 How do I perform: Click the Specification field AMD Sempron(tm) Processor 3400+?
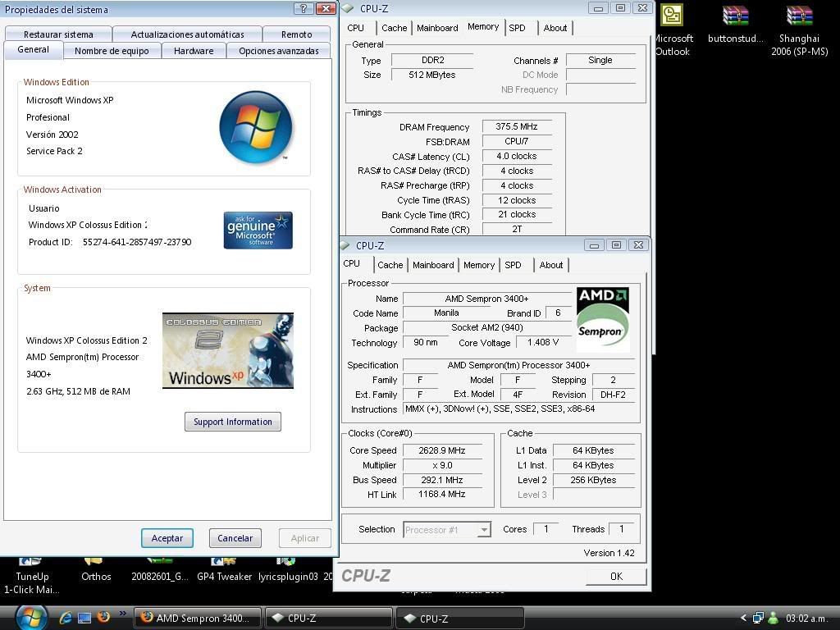(518, 365)
